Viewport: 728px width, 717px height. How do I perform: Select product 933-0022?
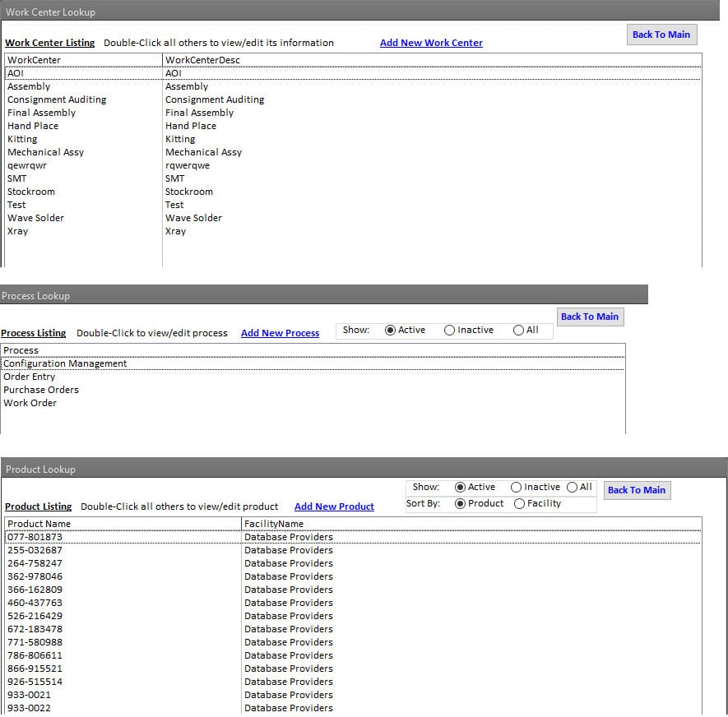click(x=353, y=708)
